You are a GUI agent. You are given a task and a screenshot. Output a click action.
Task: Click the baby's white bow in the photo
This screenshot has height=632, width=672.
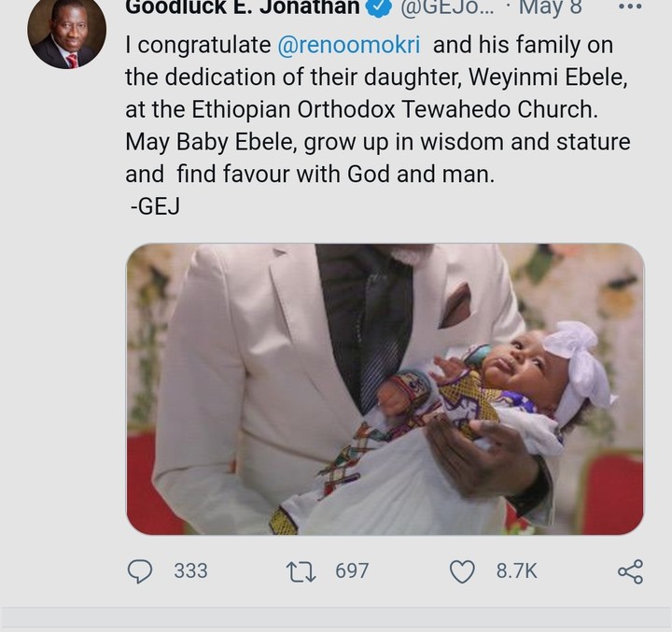point(577,362)
